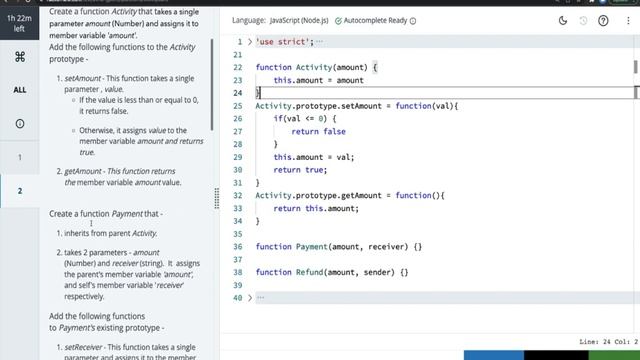Open the JavaScript (Node.js) language dropdown

point(299,20)
